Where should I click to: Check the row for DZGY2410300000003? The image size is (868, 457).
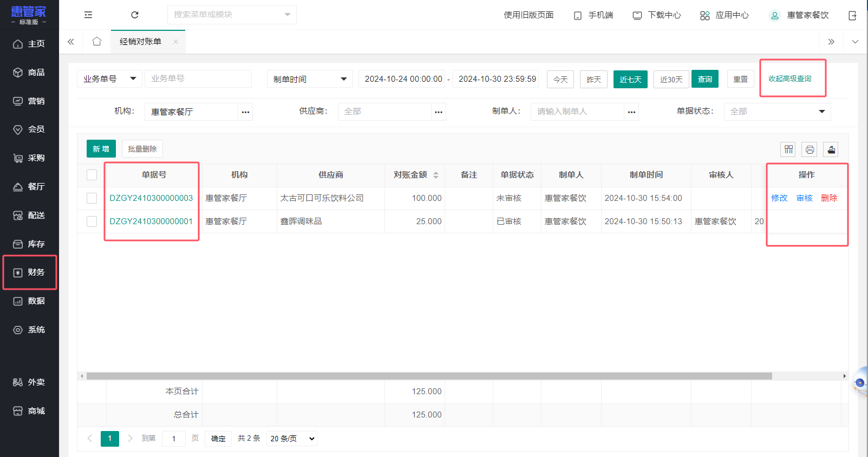pyautogui.click(x=92, y=198)
